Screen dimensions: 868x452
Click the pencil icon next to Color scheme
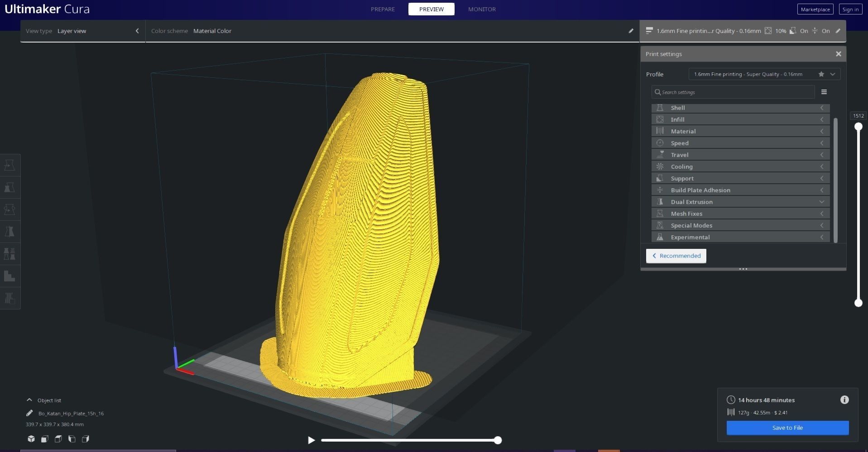(631, 31)
